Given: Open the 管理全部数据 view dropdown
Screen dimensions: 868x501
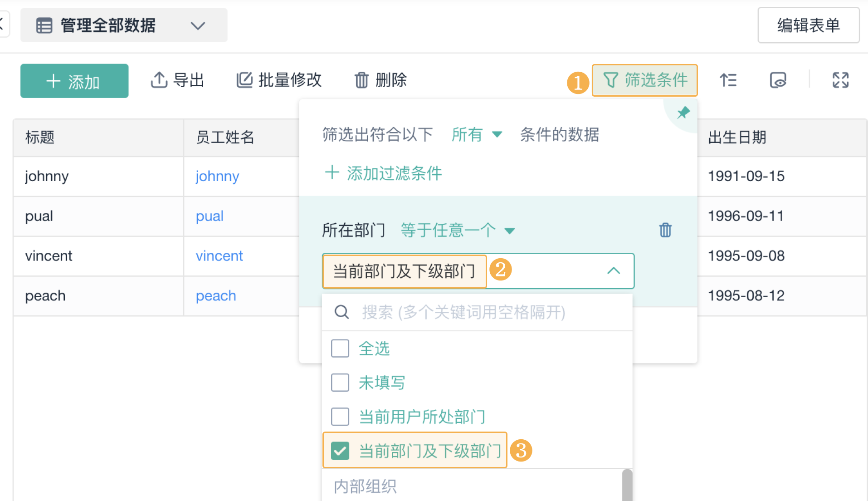Looking at the screenshot, I should click(x=123, y=25).
